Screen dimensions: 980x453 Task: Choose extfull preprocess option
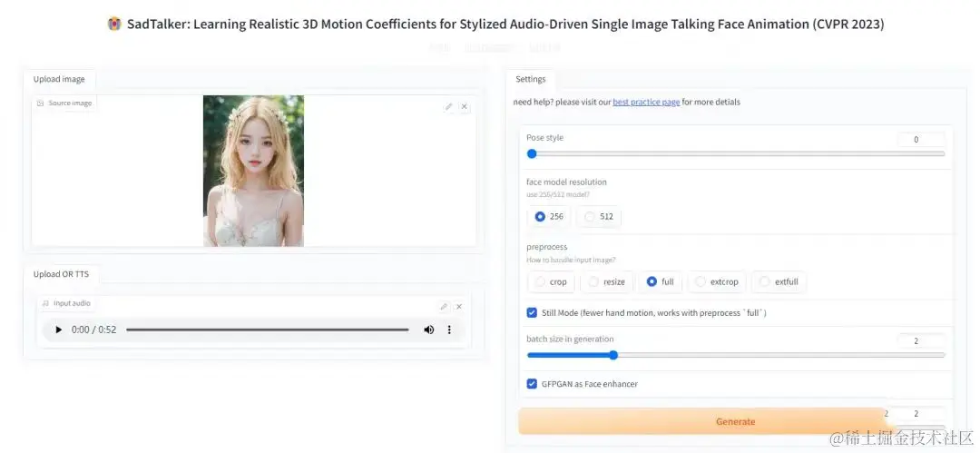click(779, 282)
